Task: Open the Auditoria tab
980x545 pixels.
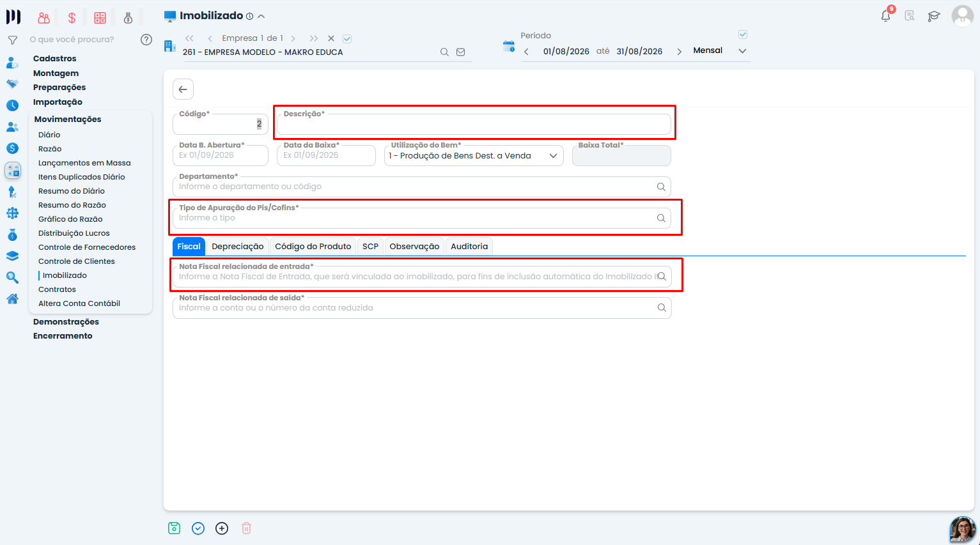Action: pyautogui.click(x=469, y=247)
